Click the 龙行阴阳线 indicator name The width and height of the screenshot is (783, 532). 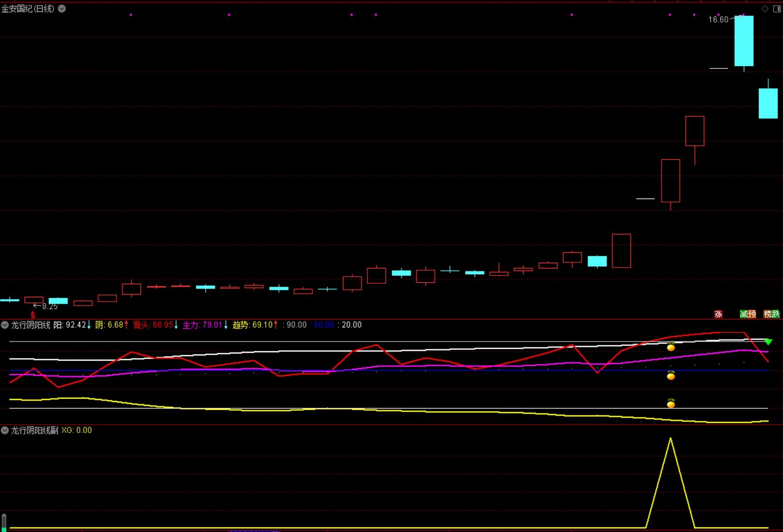(x=31, y=325)
